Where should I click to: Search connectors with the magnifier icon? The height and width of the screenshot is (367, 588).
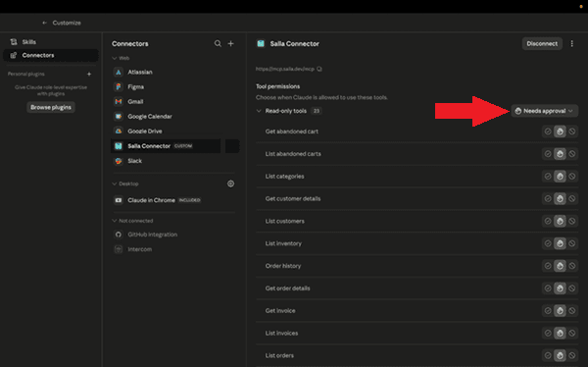pos(218,43)
